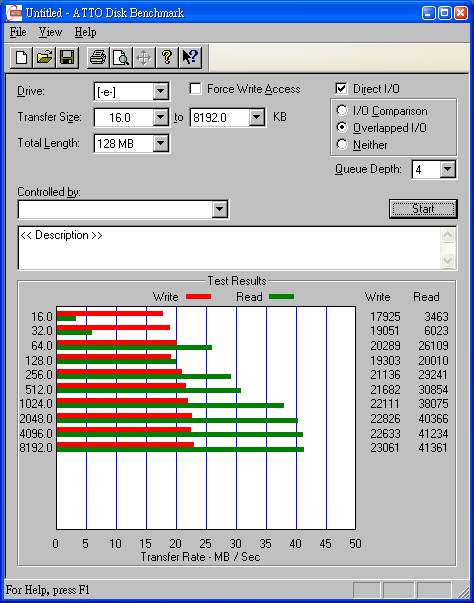Click the green read bar for 1024.0
474x603 pixels.
tap(170, 405)
